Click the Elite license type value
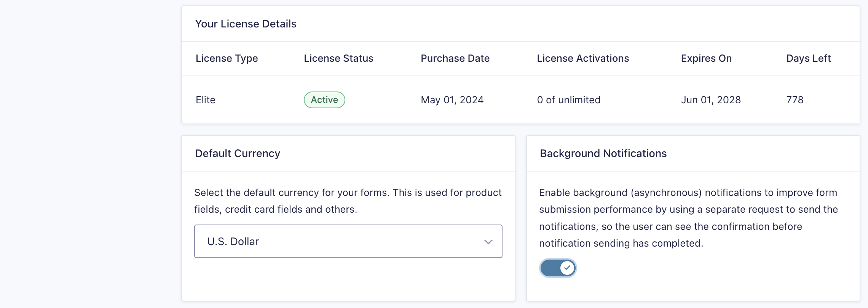This screenshot has width=868, height=308. (x=206, y=100)
